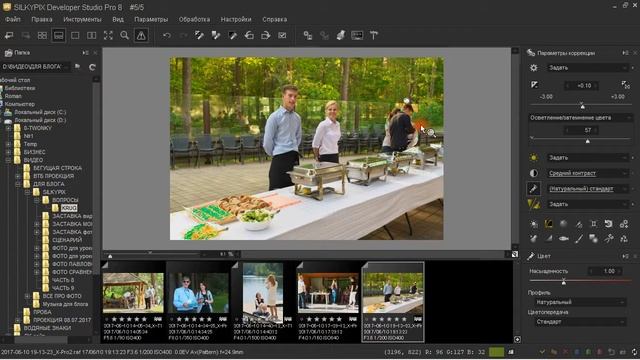Image resolution: width=640 pixels, height=360 pixels.
Task: Open the Вид menu
Action: 118,19
